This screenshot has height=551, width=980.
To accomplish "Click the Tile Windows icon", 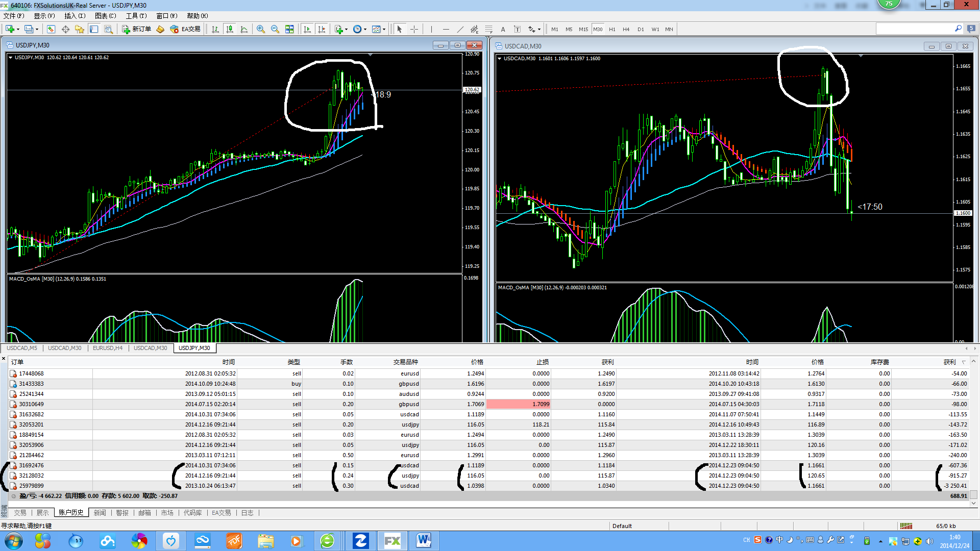I will pyautogui.click(x=289, y=29).
